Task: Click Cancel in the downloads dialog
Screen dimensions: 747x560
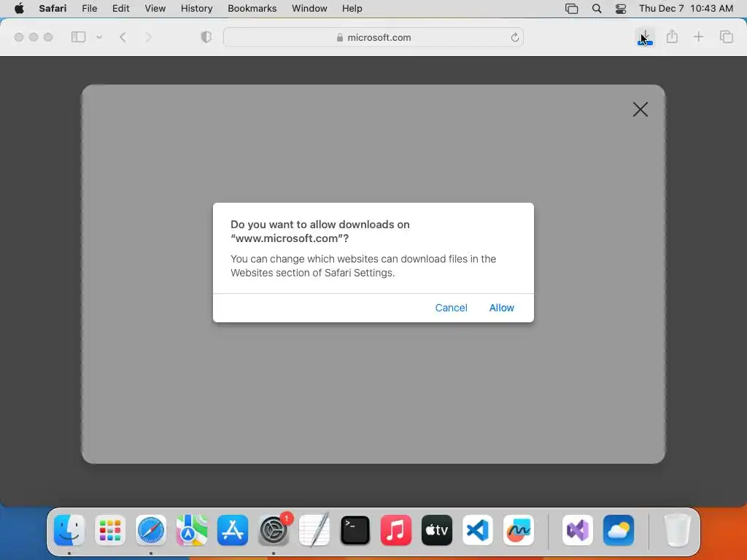Action: 451,308
